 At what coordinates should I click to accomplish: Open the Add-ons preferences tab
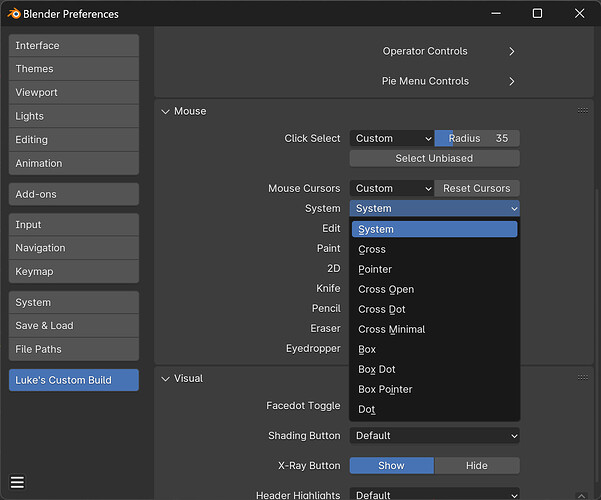[x=74, y=194]
